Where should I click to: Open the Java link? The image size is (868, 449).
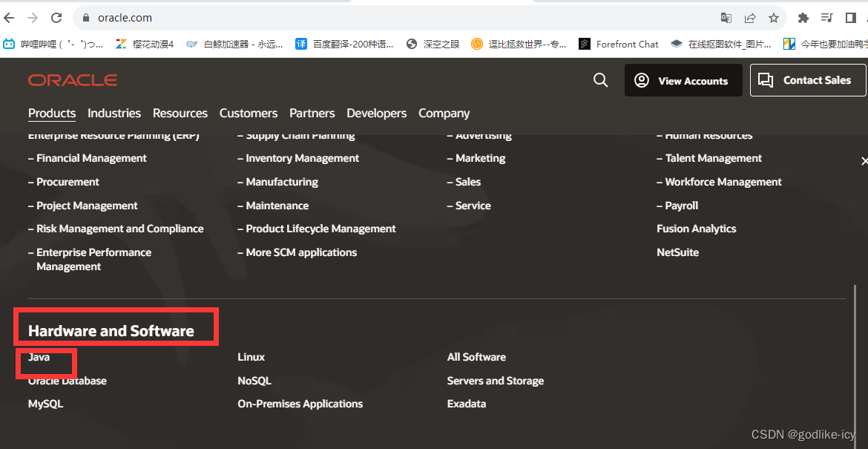tap(39, 357)
